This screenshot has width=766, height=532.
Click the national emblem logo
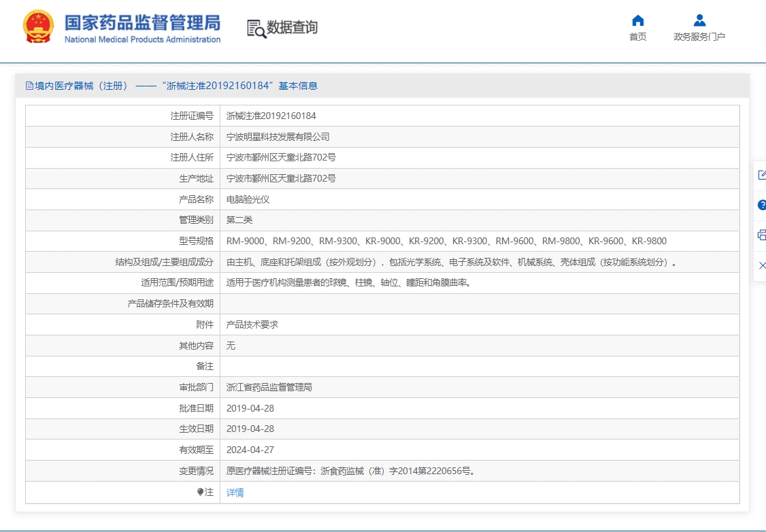pos(38,27)
